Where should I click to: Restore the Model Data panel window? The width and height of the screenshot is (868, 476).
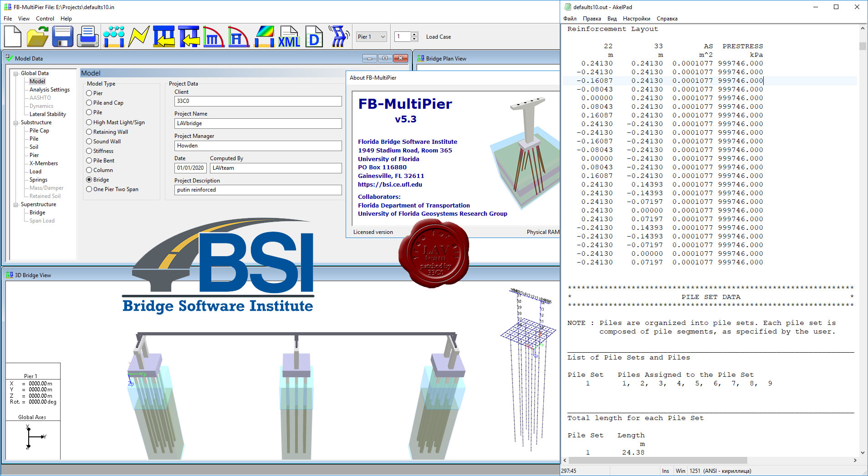coord(385,58)
